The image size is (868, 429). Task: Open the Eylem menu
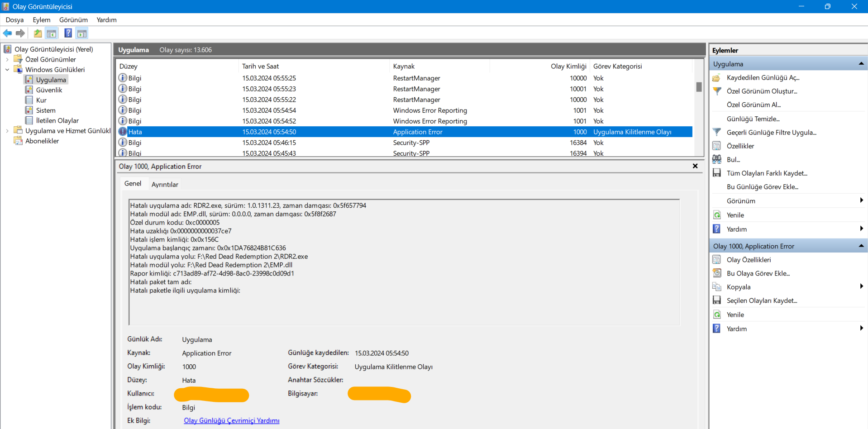click(x=42, y=20)
